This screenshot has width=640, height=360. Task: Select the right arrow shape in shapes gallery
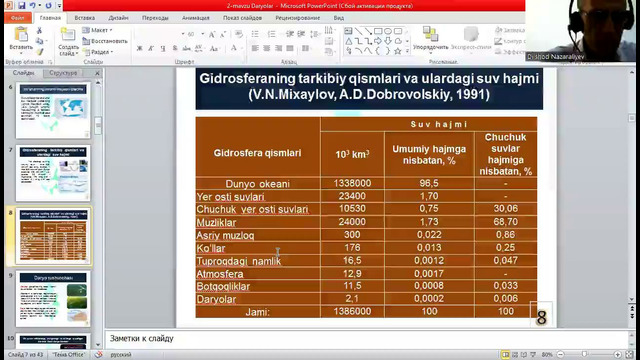378,41
